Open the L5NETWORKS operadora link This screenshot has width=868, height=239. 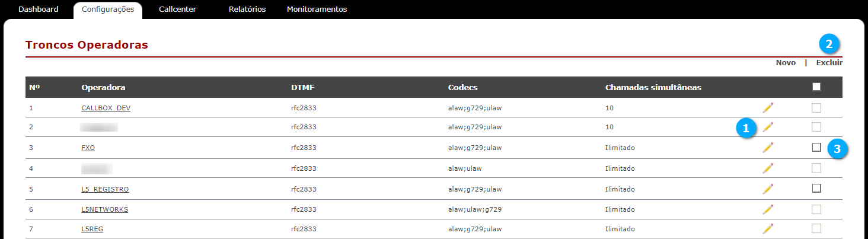[104, 209]
